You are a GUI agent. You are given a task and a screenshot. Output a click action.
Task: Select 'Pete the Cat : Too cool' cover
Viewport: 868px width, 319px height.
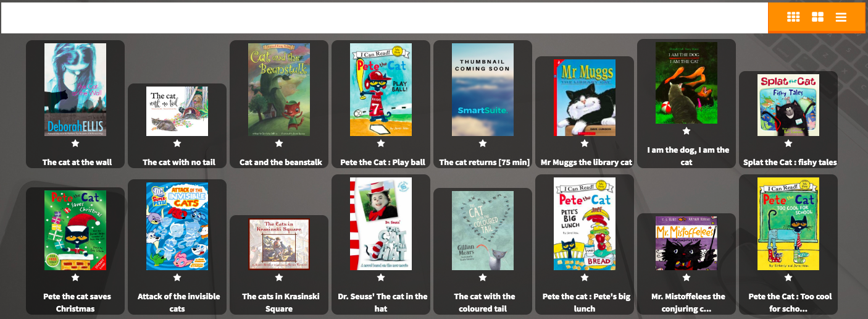(788, 224)
